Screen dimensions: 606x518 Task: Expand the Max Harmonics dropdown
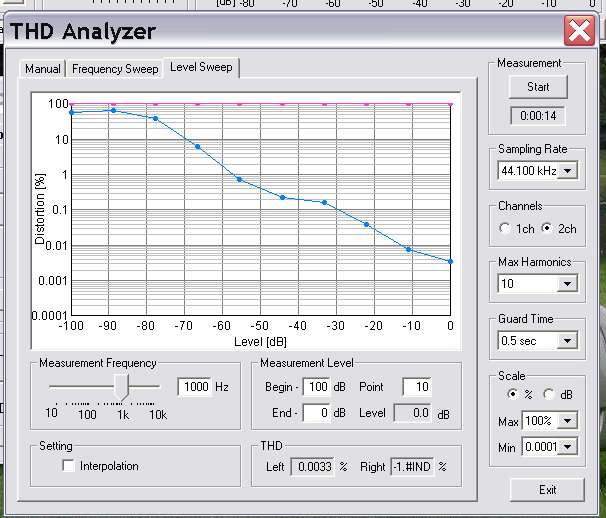(x=567, y=284)
